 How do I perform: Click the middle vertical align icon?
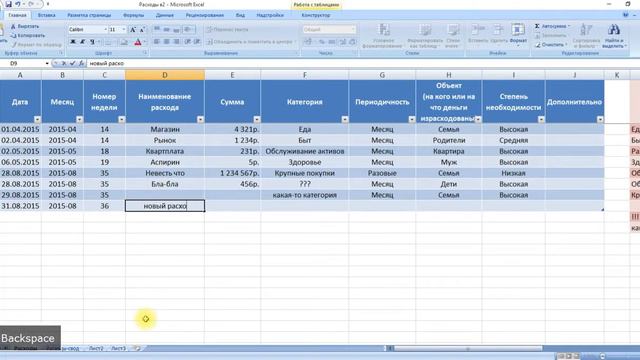[x=167, y=29]
